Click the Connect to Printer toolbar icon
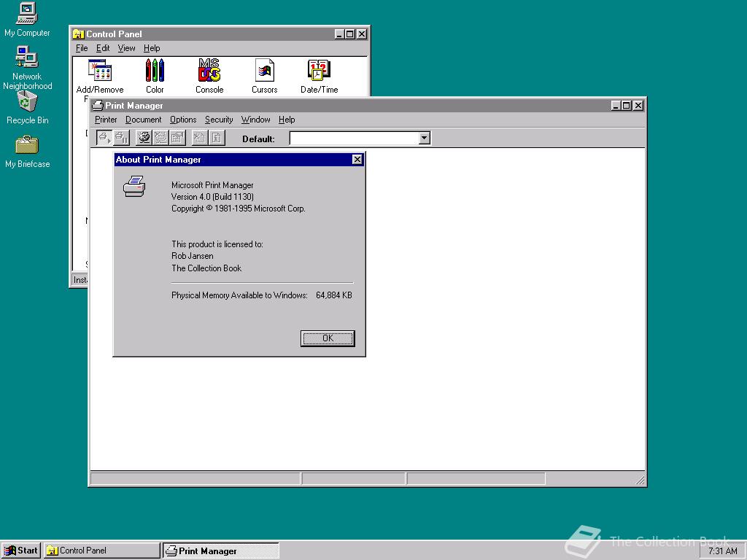 coord(144,138)
